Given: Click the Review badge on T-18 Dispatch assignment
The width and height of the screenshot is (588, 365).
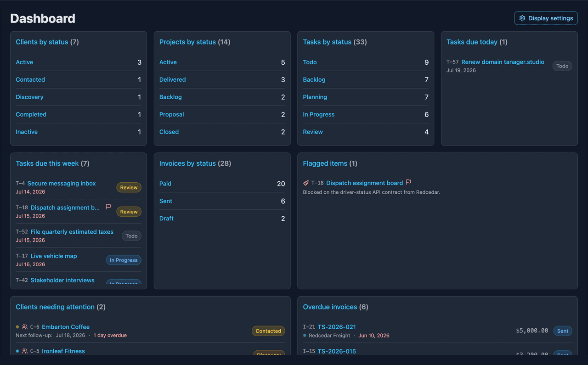Looking at the screenshot, I should [129, 212].
